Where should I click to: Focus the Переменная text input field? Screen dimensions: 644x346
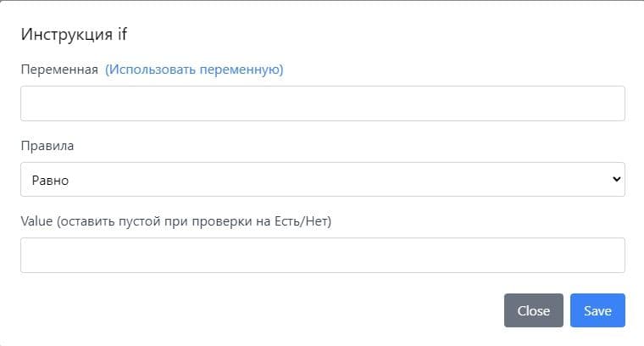tap(322, 103)
